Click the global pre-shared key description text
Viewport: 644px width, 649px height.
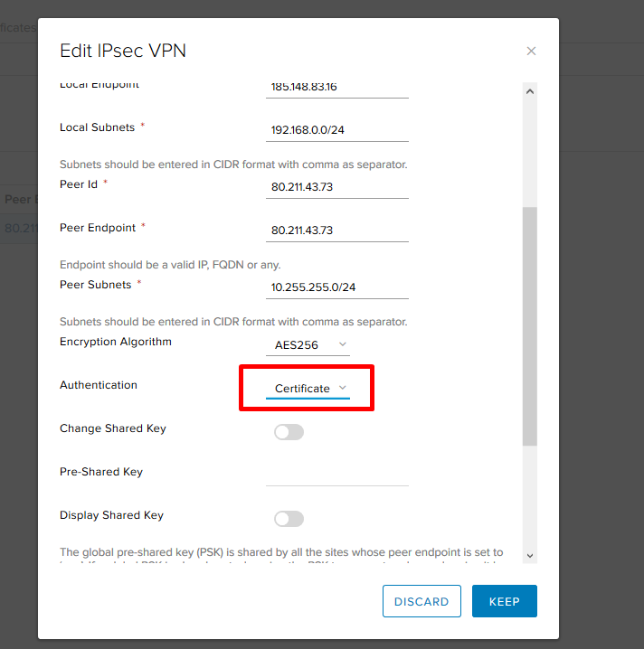(x=281, y=556)
